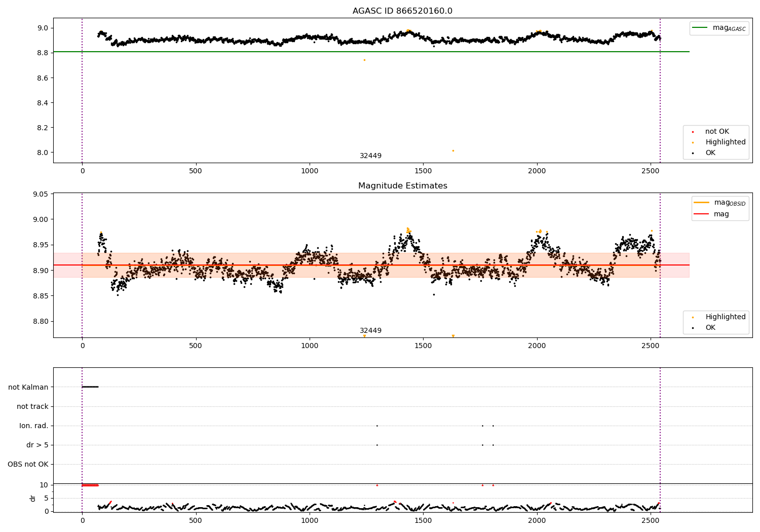Click the horizontal red mag line in Magnitude Estimates
This screenshot has width=760, height=532.
pyautogui.click(x=371, y=265)
